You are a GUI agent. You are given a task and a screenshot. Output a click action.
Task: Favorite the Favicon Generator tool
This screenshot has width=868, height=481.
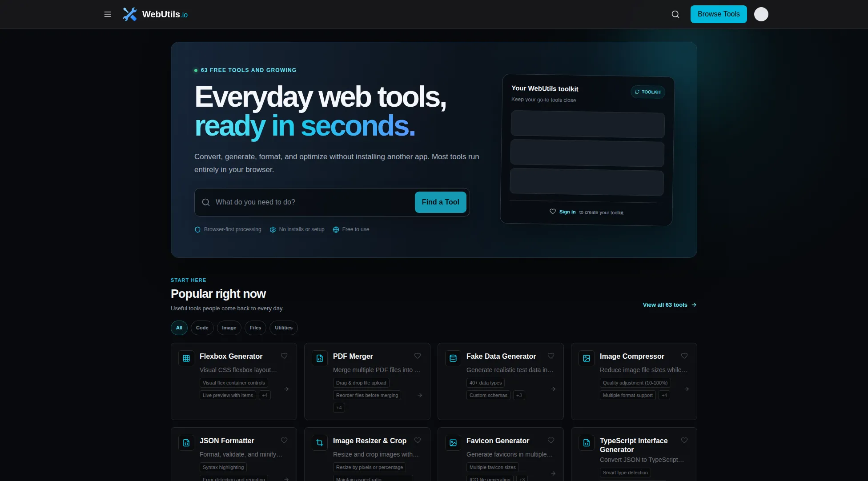[551, 440]
